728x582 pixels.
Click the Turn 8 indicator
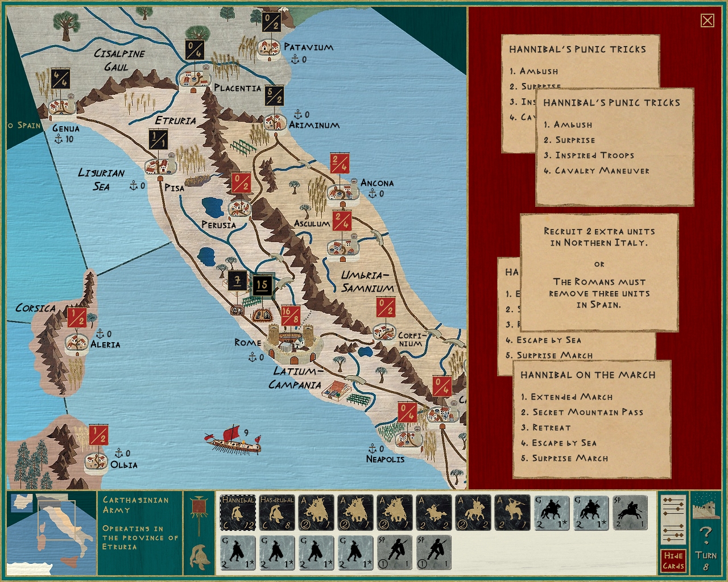point(706,560)
